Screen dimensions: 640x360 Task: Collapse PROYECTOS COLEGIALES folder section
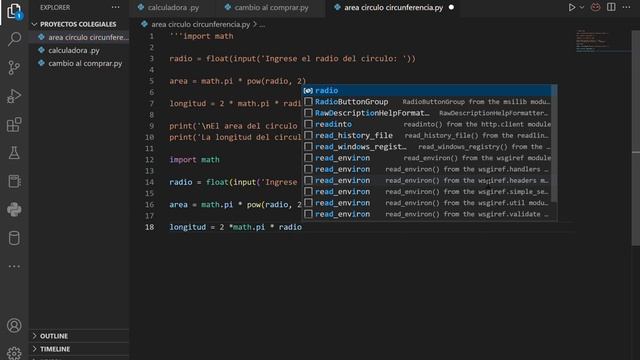[x=79, y=24]
